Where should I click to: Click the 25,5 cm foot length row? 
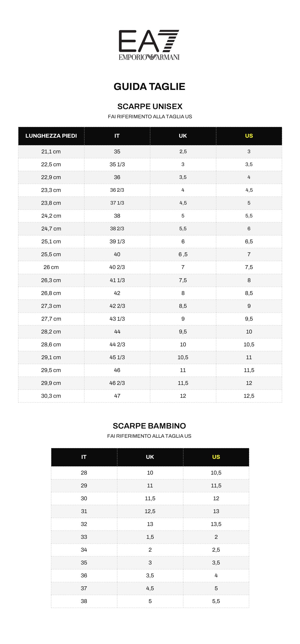pos(51,254)
